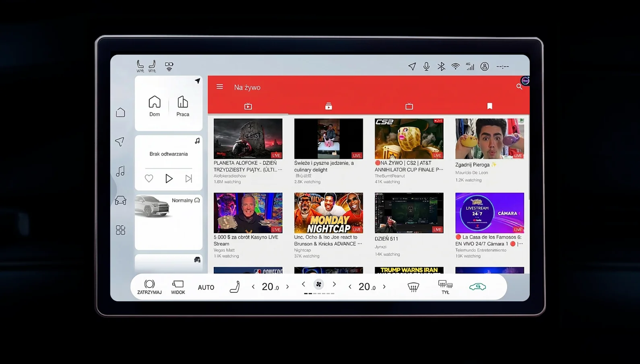This screenshot has height=364, width=640.
Task: Open the Music section in the sidebar
Action: pos(120,171)
